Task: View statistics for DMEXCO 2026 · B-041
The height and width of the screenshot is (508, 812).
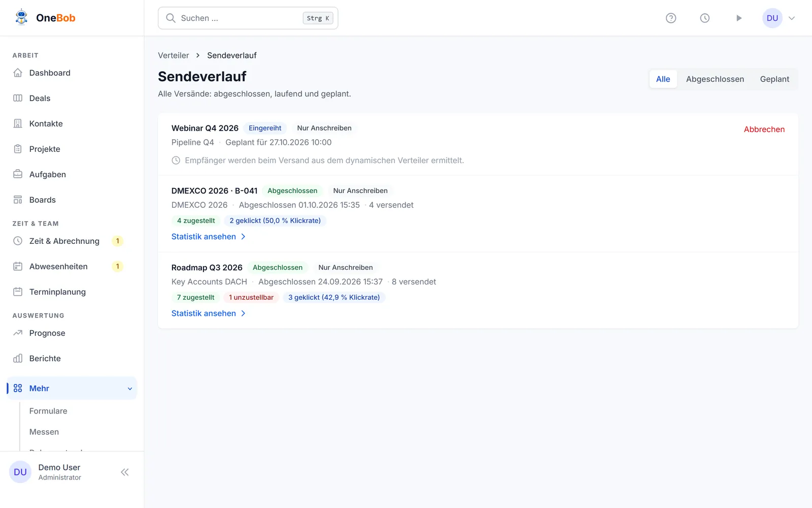Action: (x=209, y=237)
